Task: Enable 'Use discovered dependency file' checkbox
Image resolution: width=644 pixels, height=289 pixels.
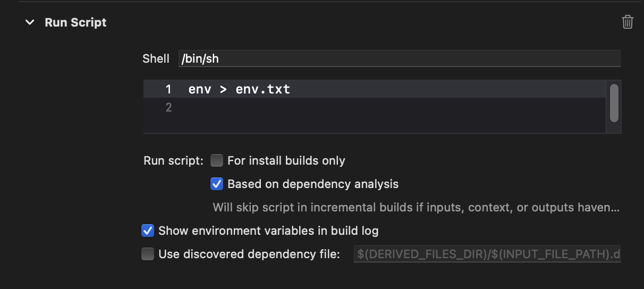Action: [148, 254]
